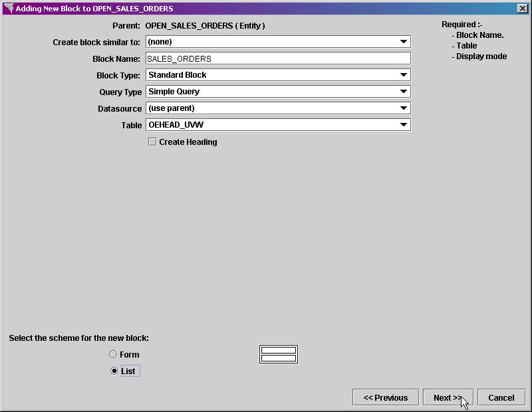Click the Cancel button
Screen dimensions: 532x412
[x=501, y=397]
